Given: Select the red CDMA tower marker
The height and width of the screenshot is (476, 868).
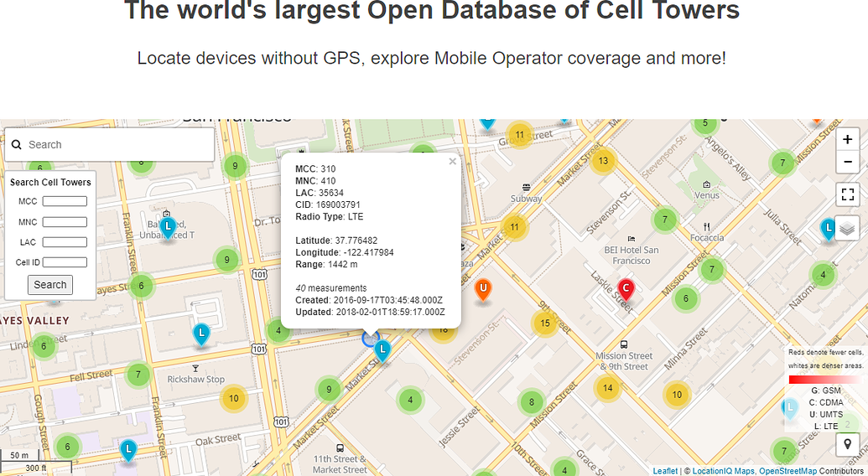Looking at the screenshot, I should click(x=626, y=290).
